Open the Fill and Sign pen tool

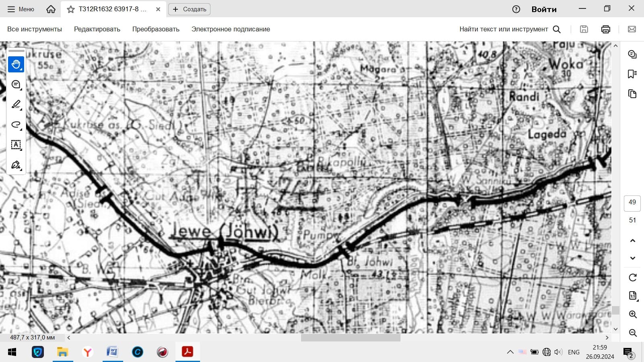[x=16, y=165]
